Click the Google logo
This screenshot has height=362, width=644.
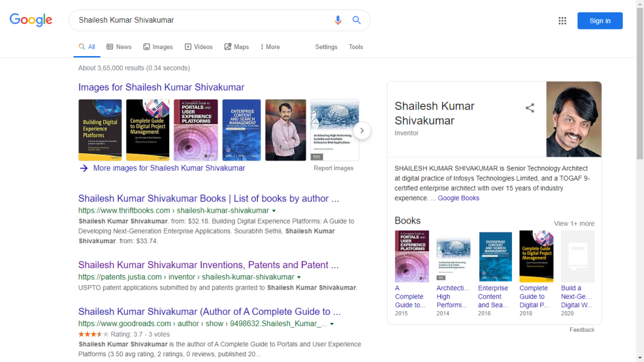[x=31, y=20]
